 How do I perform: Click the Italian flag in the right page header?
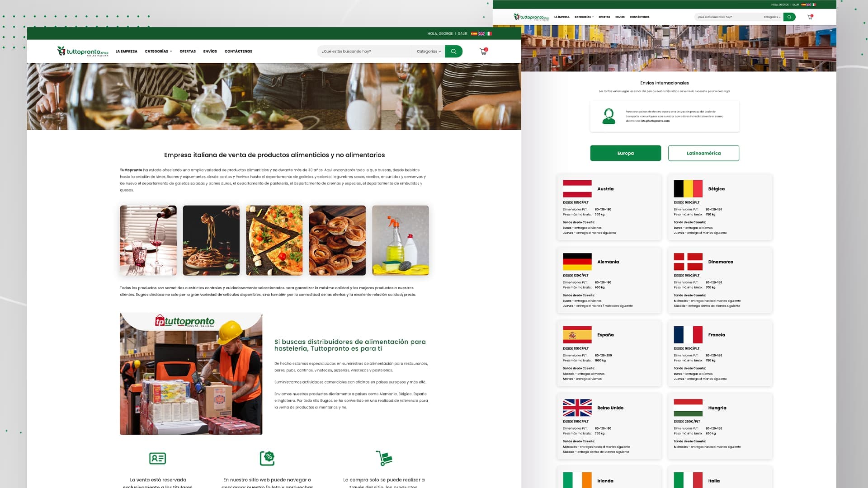coord(813,5)
